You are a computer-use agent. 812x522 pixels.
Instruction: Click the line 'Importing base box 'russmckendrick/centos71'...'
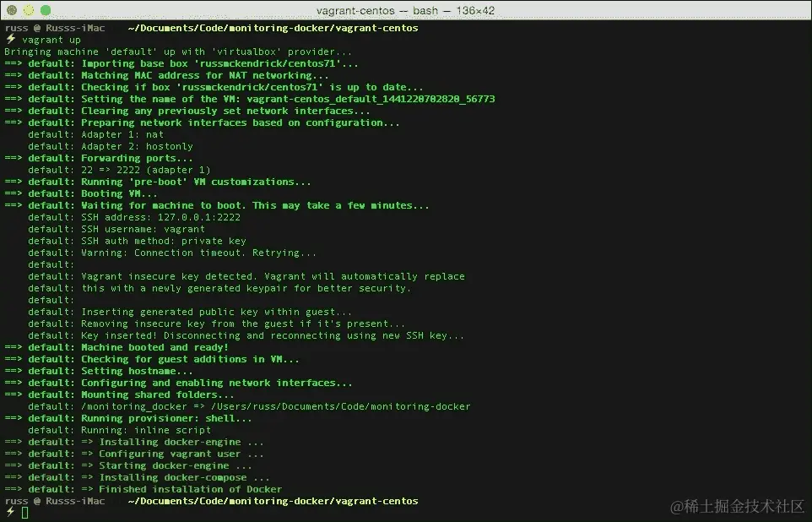[219, 63]
